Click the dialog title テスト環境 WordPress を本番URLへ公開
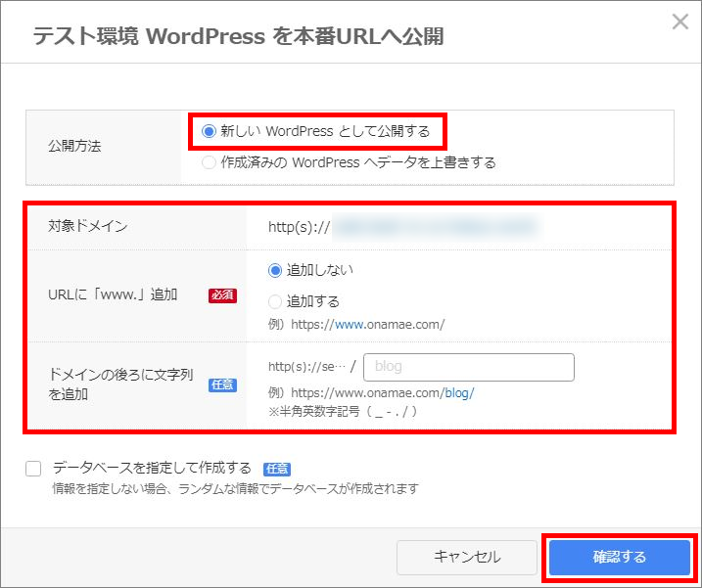This screenshot has height=588, width=702. 238,36
